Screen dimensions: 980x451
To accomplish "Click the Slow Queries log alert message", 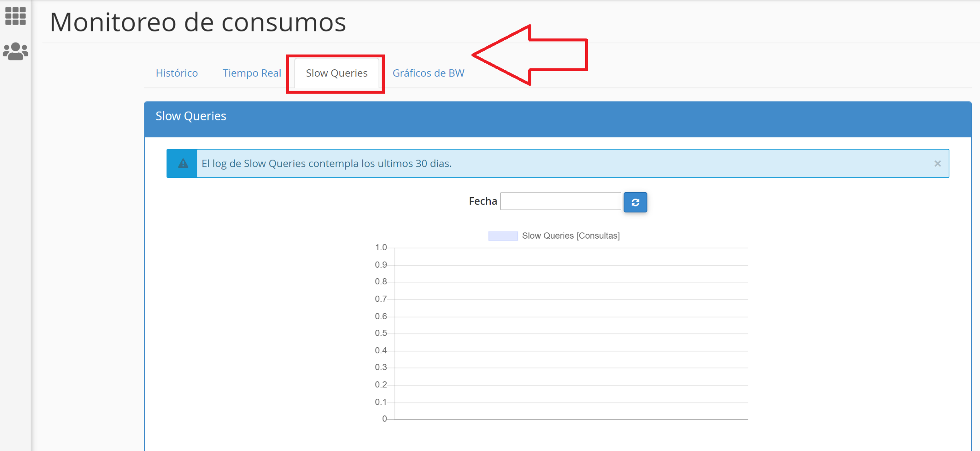I will (x=326, y=164).
